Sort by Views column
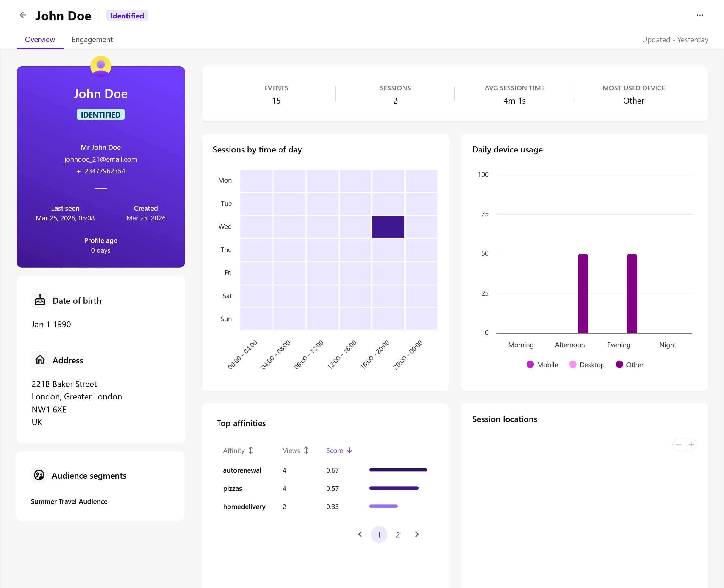 296,450
